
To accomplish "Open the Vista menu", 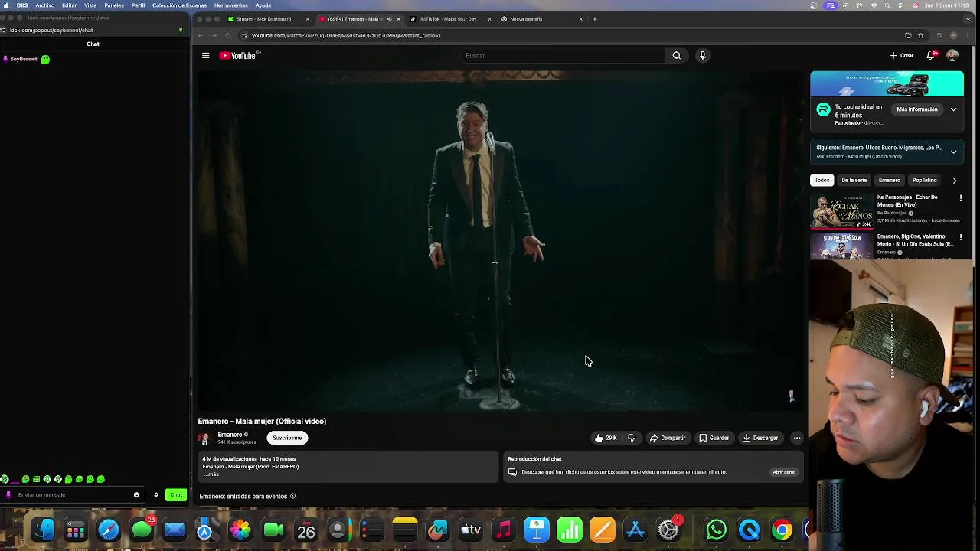I will 90,5.
